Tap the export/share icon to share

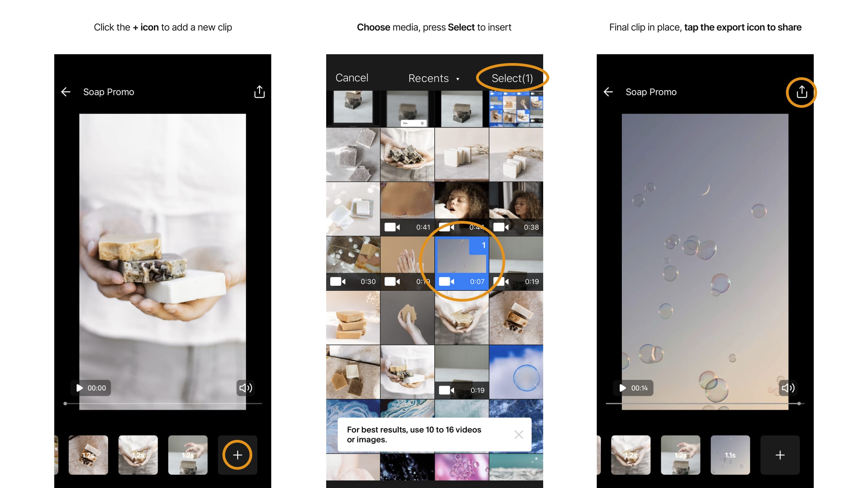coord(801,91)
